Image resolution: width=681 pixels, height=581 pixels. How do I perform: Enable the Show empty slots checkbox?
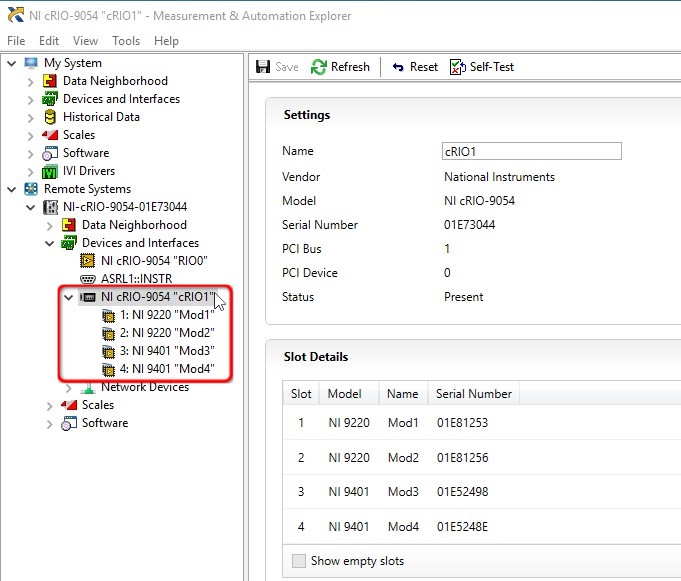point(299,561)
